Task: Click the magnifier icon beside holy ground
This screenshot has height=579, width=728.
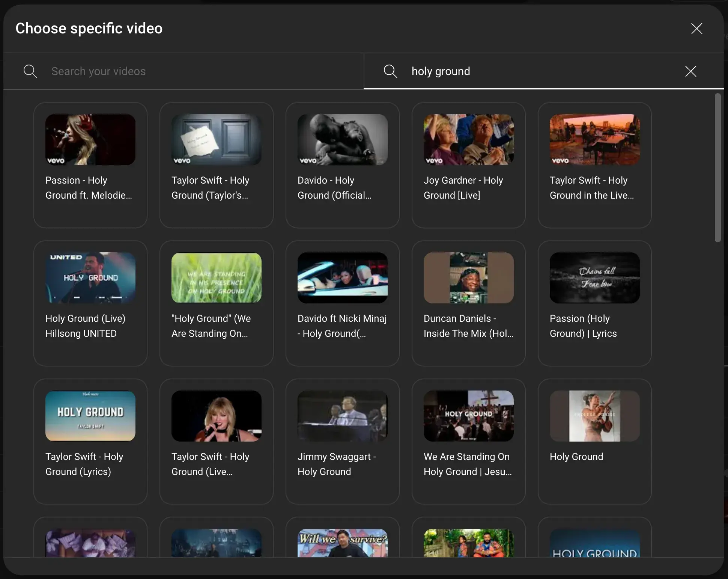Action: coord(390,71)
